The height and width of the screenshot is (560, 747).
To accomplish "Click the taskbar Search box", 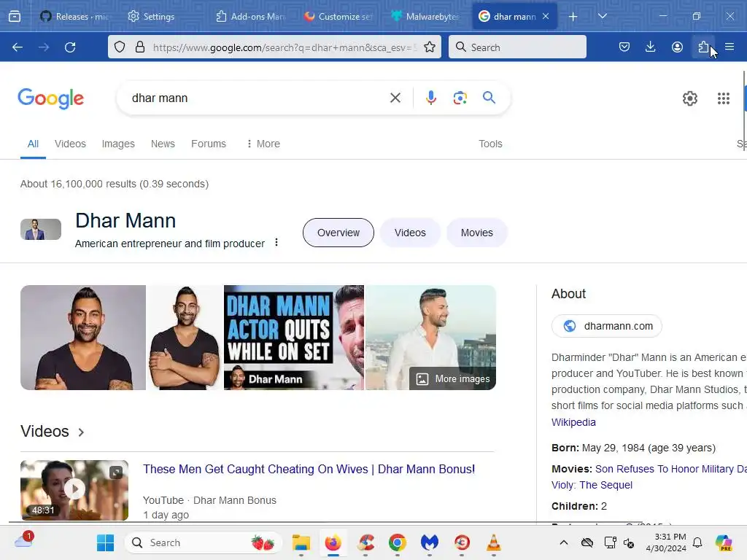I will (204, 542).
